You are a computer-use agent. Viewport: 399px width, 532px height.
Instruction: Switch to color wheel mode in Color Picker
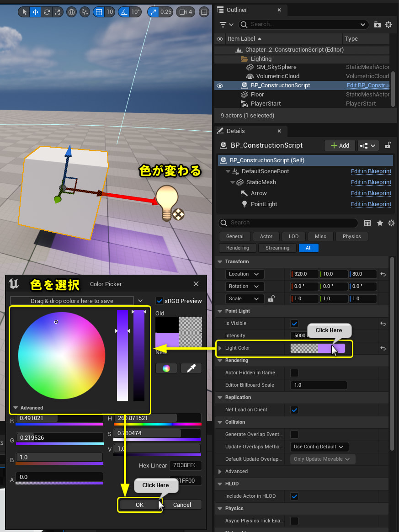coord(166,368)
